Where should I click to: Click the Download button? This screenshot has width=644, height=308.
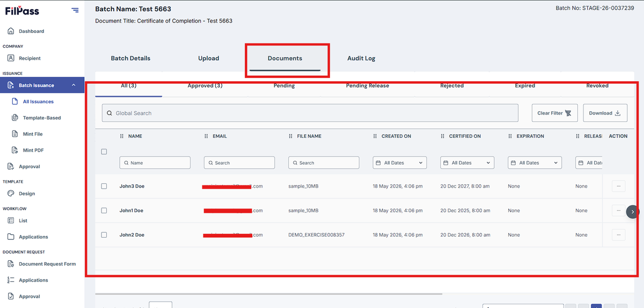[x=605, y=113]
